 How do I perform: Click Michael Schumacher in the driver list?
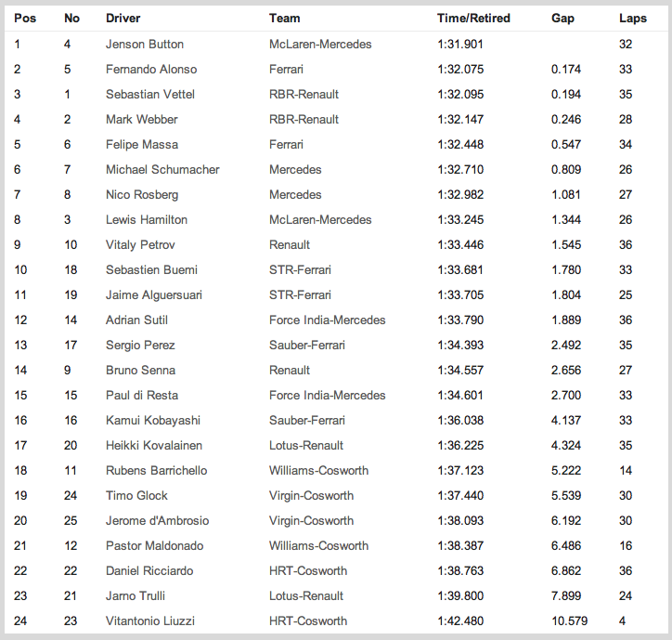(x=161, y=169)
